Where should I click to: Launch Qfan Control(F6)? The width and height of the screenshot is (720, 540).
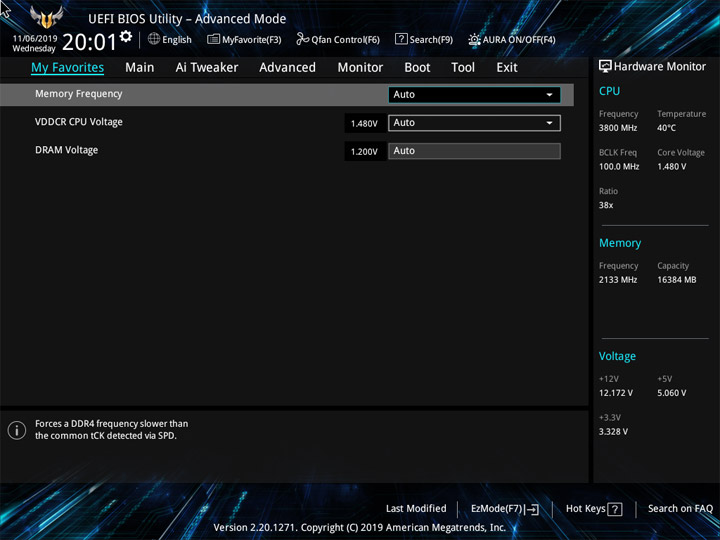[x=338, y=39]
